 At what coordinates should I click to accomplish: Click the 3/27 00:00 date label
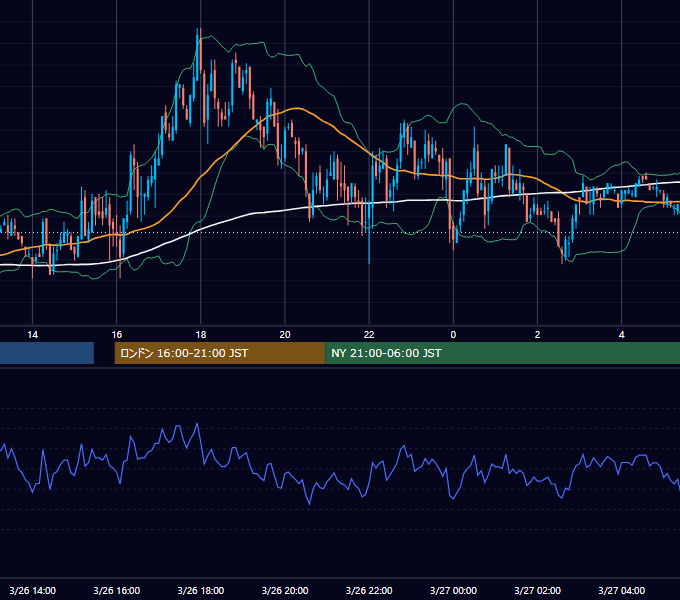(x=453, y=590)
